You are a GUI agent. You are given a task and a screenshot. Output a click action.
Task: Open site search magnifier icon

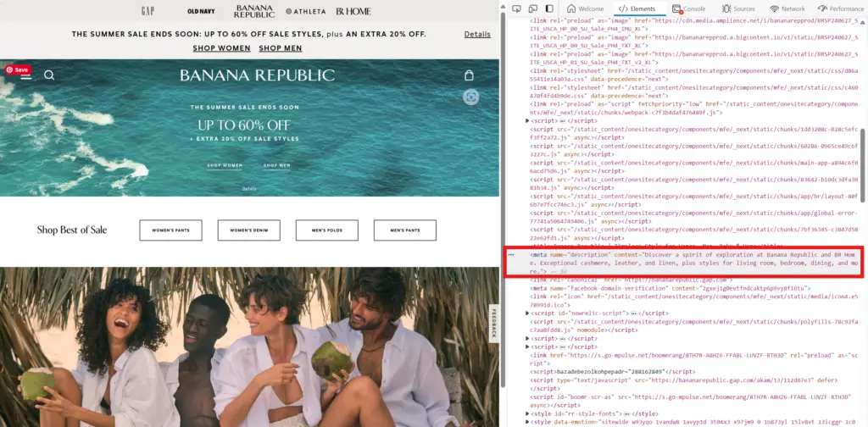(x=49, y=75)
